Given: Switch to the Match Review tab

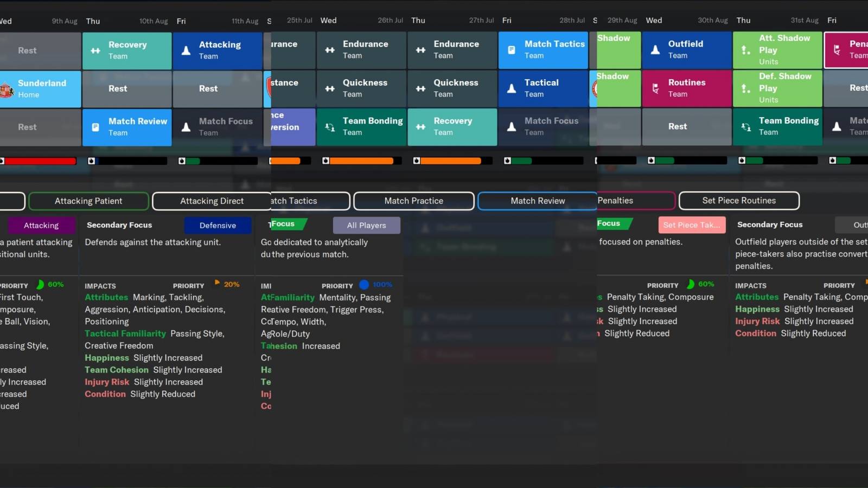Looking at the screenshot, I should pyautogui.click(x=537, y=201).
